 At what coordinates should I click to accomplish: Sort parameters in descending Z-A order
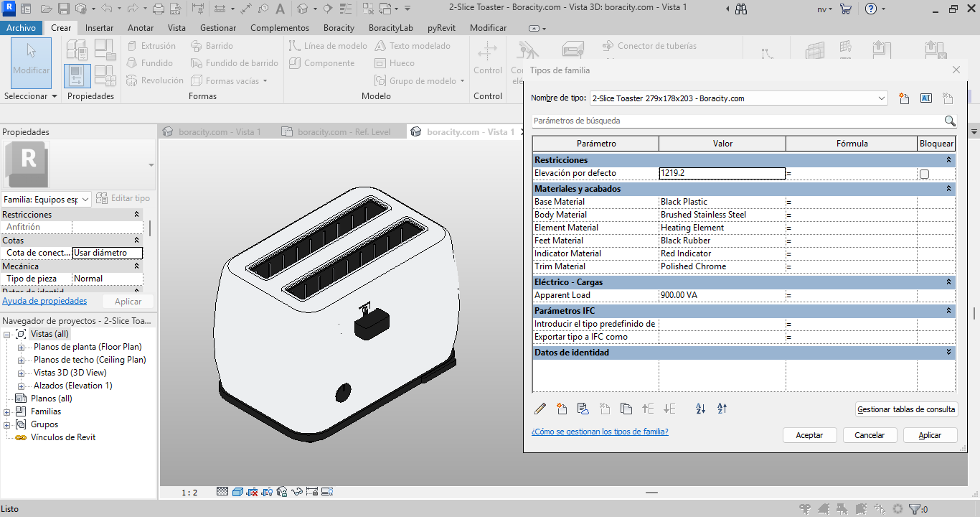[x=722, y=409]
